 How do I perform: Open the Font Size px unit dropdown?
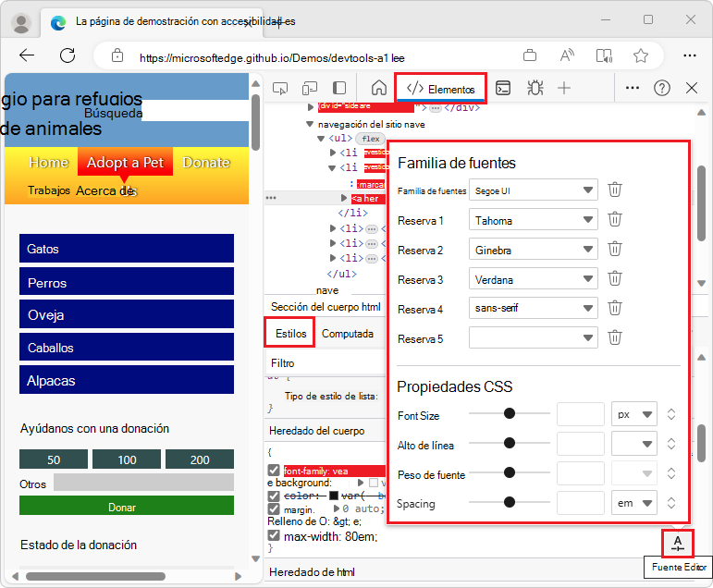[x=633, y=414]
